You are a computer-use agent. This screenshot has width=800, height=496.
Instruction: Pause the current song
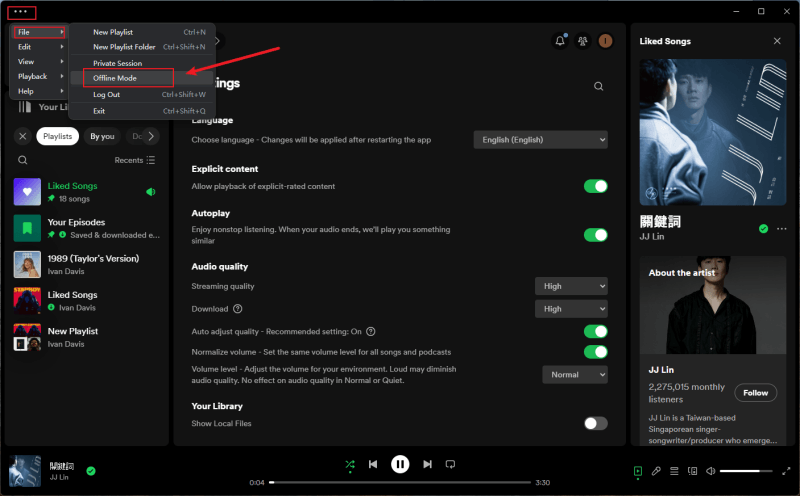[400, 464]
